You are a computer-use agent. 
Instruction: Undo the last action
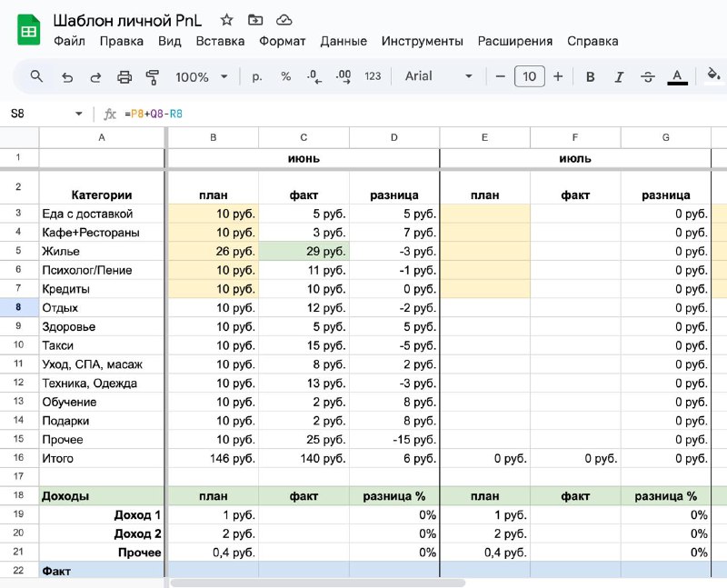pyautogui.click(x=67, y=77)
